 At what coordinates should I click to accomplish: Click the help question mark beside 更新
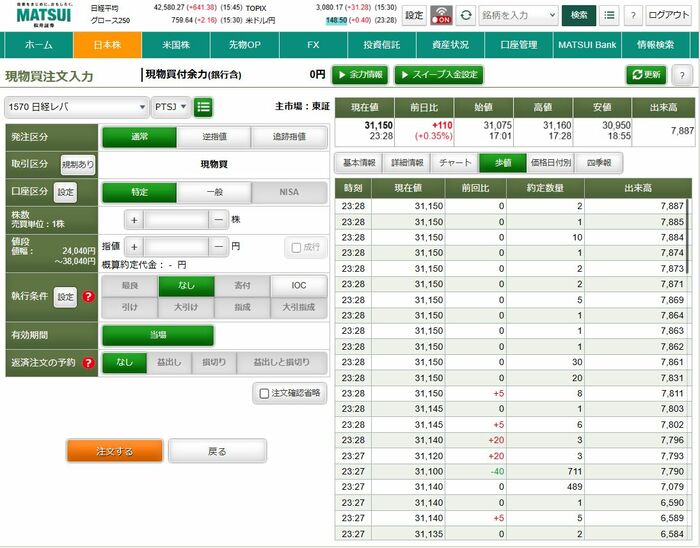(x=682, y=75)
